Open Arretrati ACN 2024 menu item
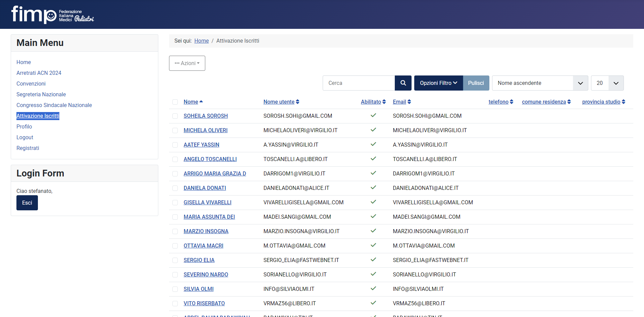The width and height of the screenshot is (644, 317). point(39,73)
